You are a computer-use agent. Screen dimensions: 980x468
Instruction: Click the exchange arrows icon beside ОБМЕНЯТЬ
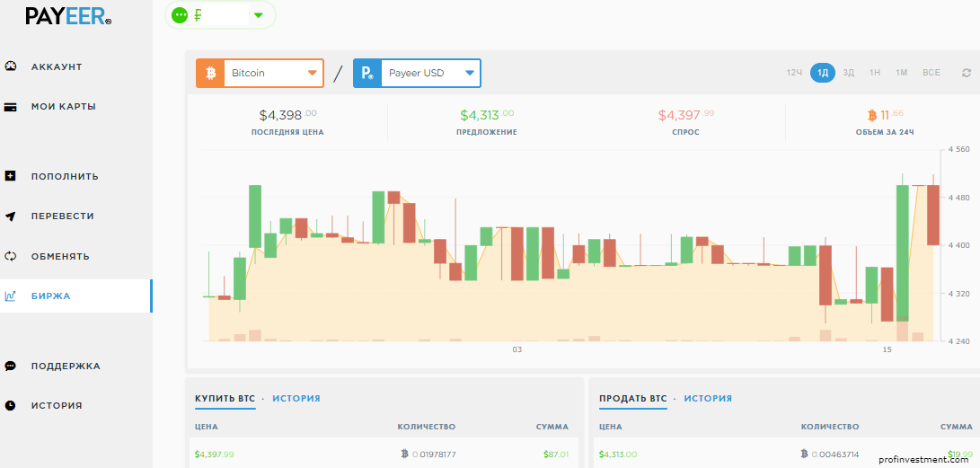(x=10, y=256)
